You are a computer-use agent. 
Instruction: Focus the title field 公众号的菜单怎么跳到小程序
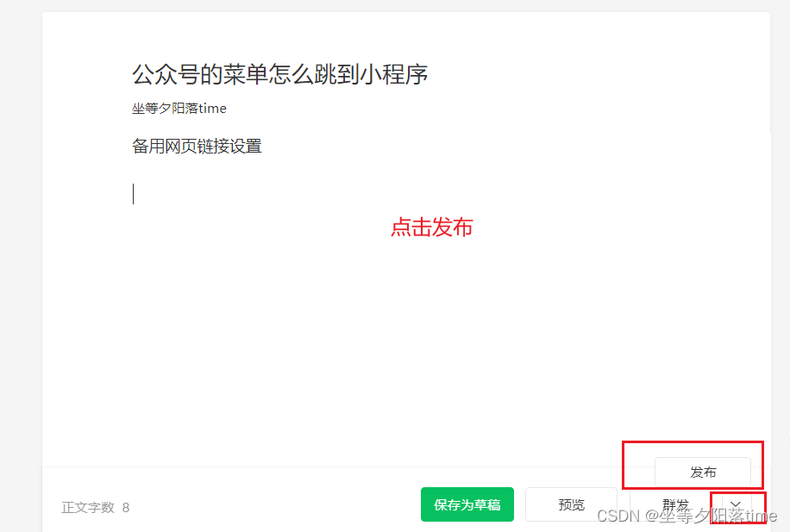[279, 74]
